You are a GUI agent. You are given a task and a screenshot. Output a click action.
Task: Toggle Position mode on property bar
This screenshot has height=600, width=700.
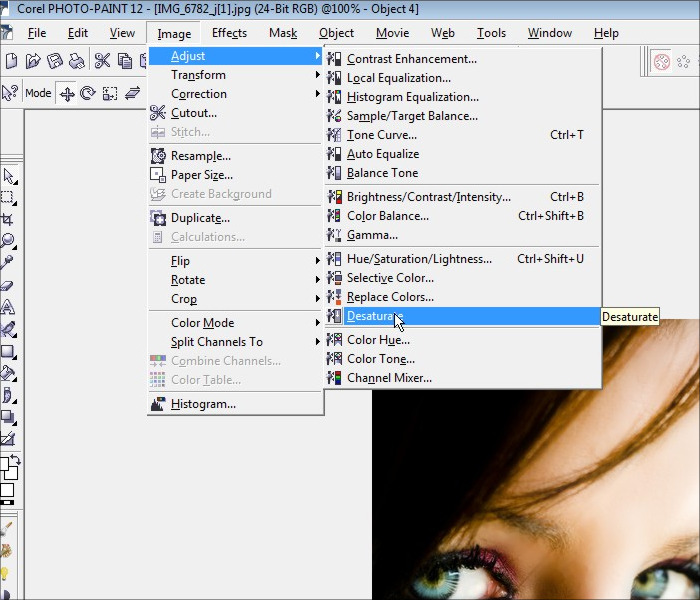pos(67,94)
